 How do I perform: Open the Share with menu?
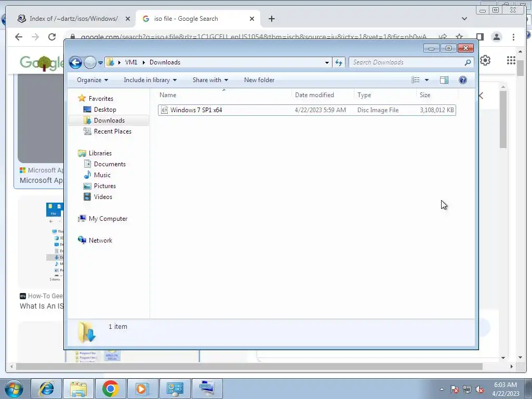pos(210,80)
